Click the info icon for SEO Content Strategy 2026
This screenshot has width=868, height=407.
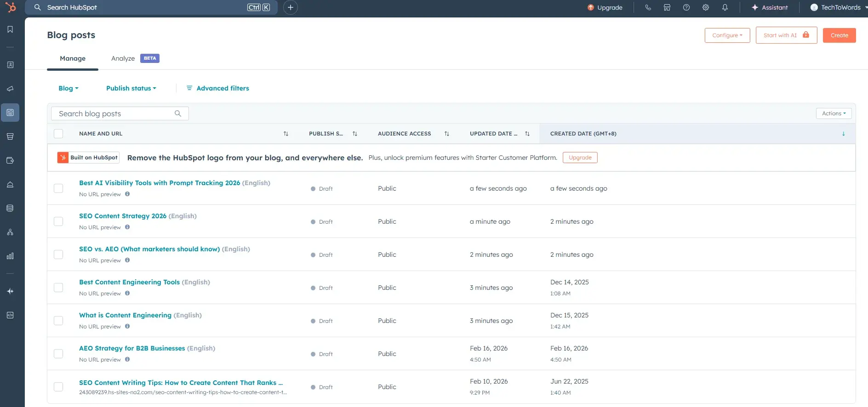[127, 227]
